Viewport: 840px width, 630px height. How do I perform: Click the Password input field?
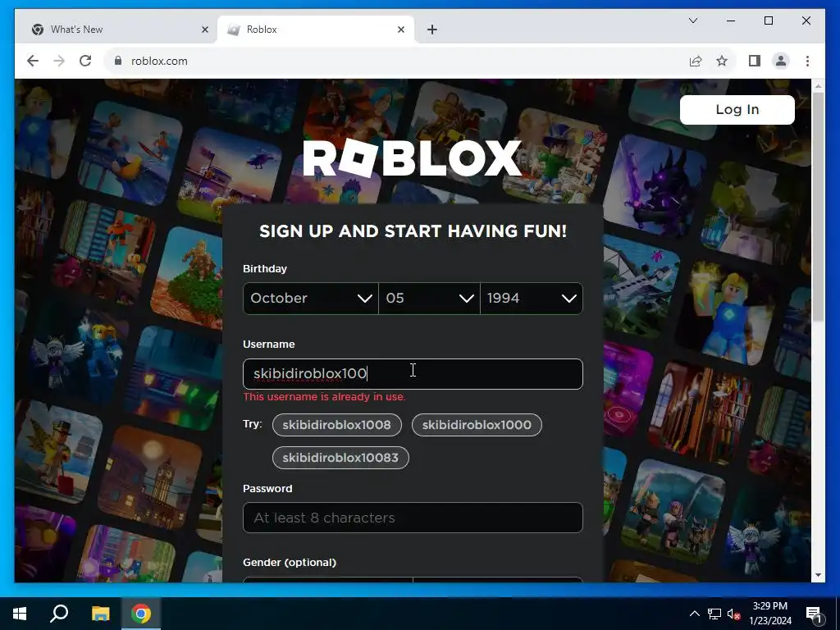[413, 518]
